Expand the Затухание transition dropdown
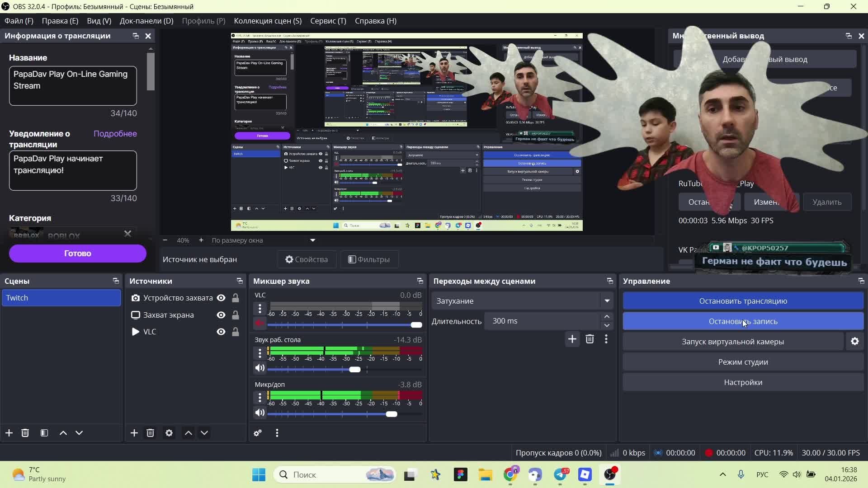Screen dimensions: 868x488 pos(607,301)
